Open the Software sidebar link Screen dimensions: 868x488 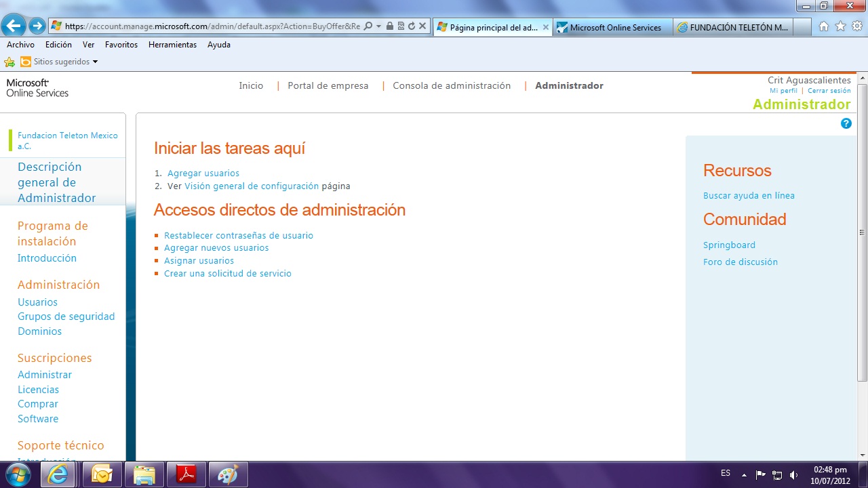tap(38, 419)
